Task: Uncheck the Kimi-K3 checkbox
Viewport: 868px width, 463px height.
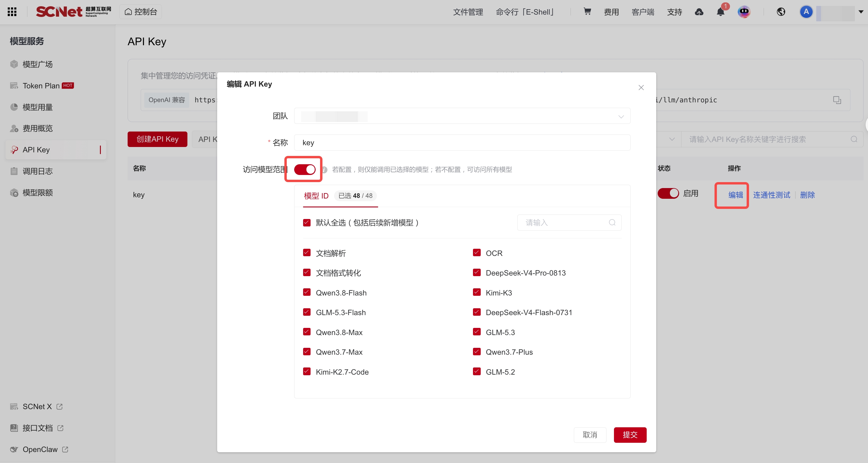Action: coord(477,292)
